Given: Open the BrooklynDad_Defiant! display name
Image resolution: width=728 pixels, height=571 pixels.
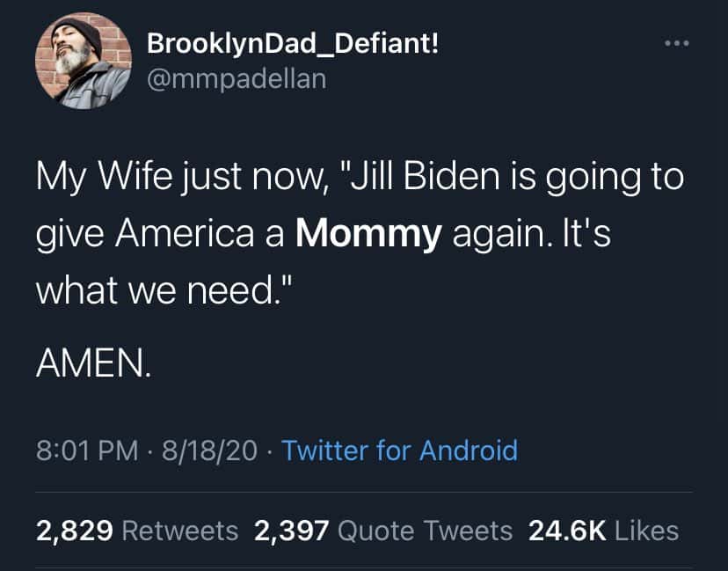Looking at the screenshot, I should click(292, 42).
